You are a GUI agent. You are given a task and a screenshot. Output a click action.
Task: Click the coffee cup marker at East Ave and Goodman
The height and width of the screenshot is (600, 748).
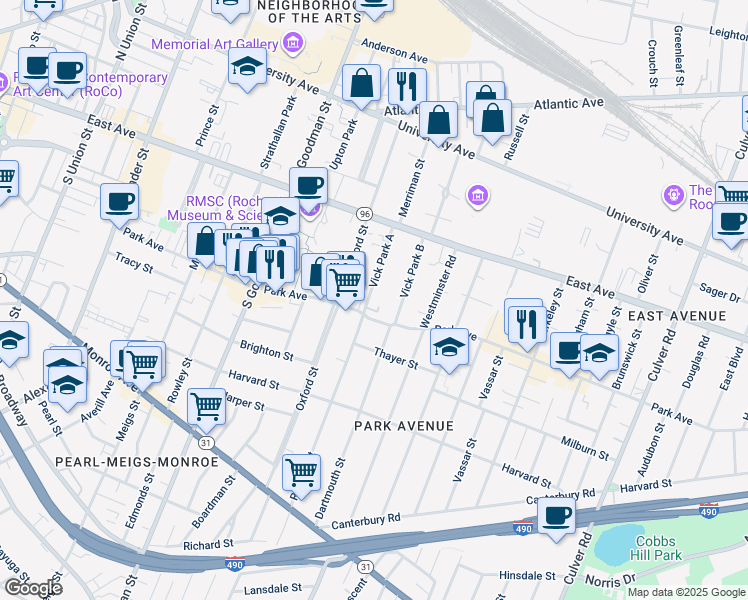308,188
